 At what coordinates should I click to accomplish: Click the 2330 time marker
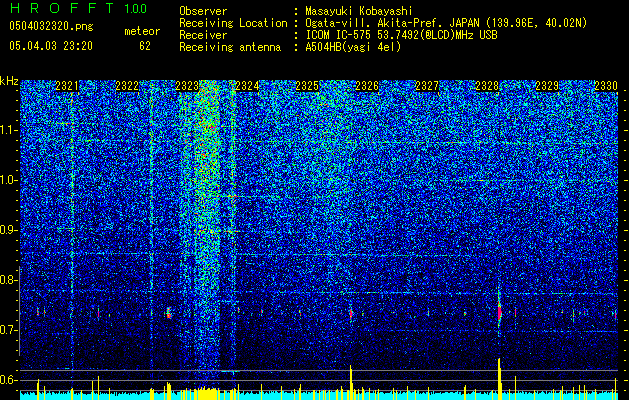point(606,86)
